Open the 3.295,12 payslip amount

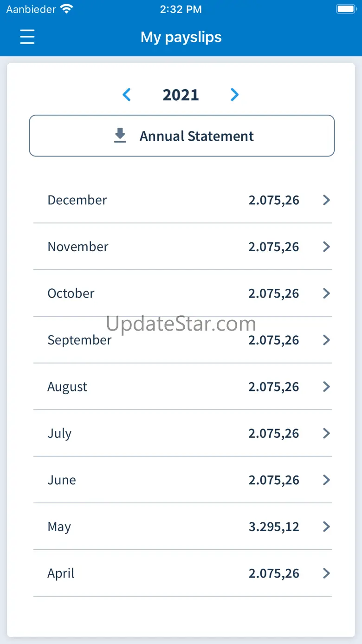274,527
